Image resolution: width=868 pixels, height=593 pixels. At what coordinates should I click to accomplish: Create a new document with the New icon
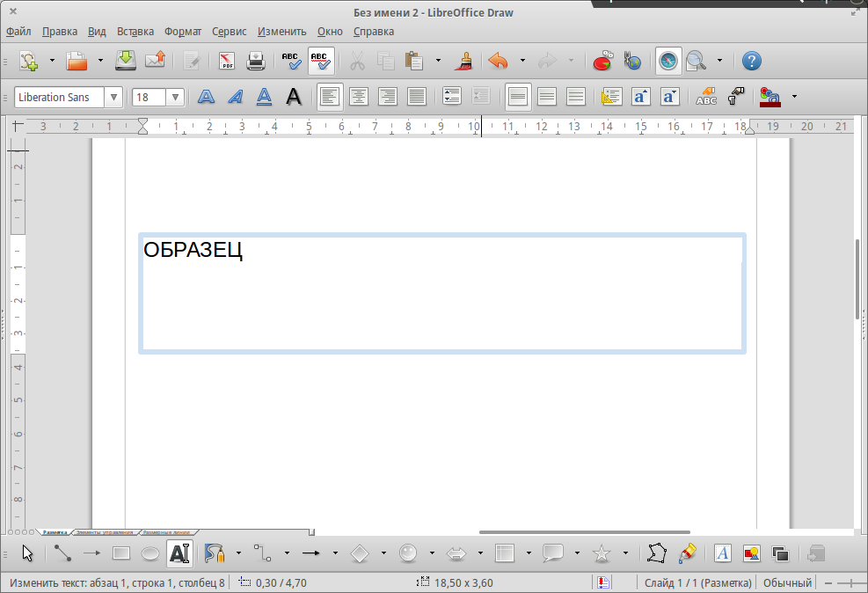(29, 61)
